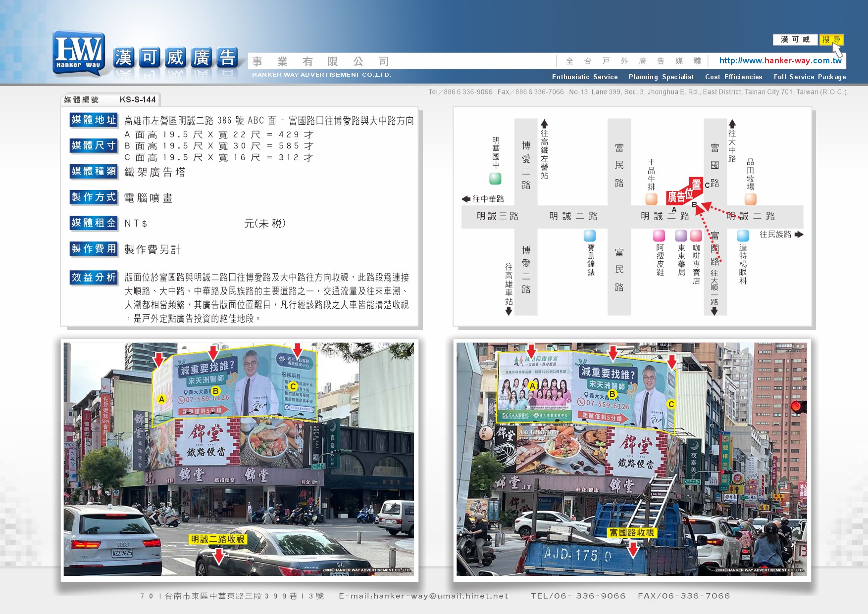This screenshot has width=868, height=614.
Task: Click the orange 品田牧場 map marker
Action: 751,199
